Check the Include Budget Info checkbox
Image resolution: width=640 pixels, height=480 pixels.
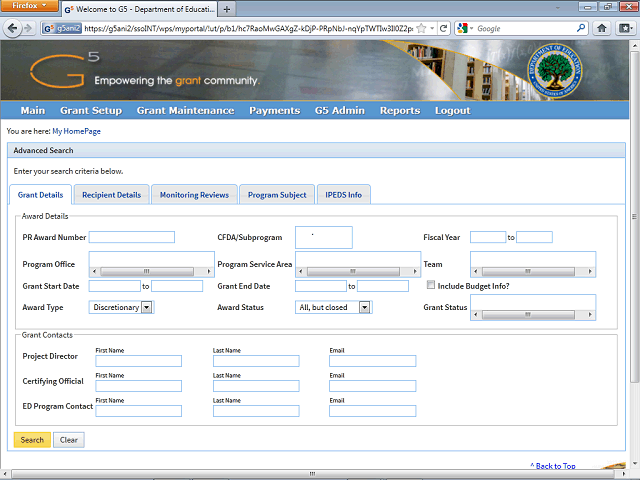(431, 285)
